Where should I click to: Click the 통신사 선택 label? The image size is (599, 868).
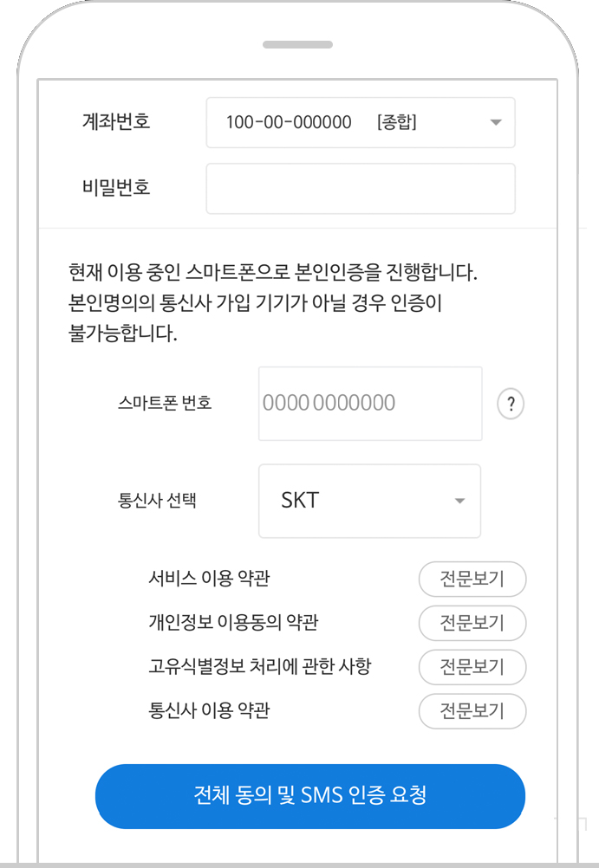pyautogui.click(x=157, y=501)
